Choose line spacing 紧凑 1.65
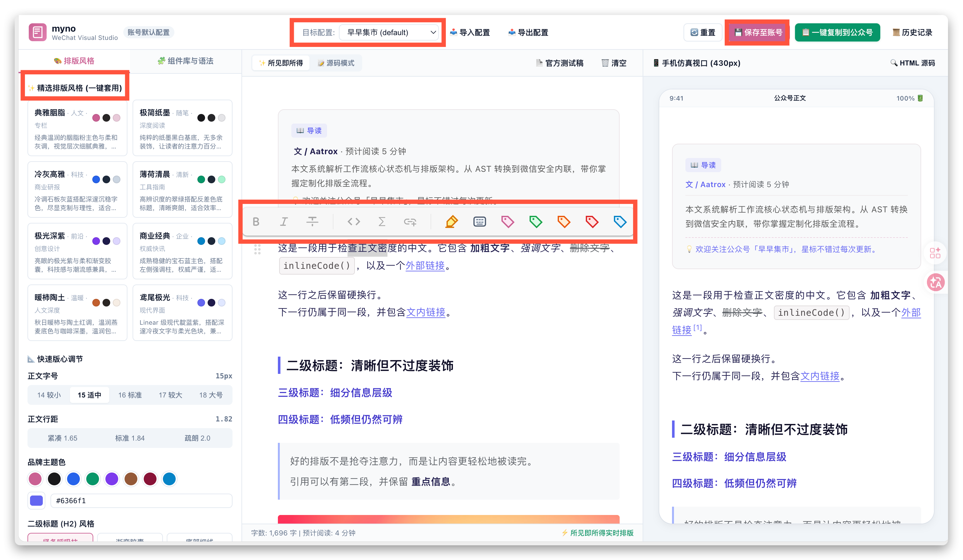Viewport: 963px width, 560px height. point(63,438)
